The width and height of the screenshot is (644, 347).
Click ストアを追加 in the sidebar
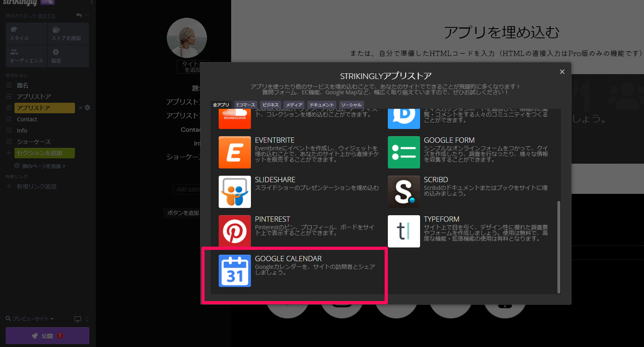[68, 34]
